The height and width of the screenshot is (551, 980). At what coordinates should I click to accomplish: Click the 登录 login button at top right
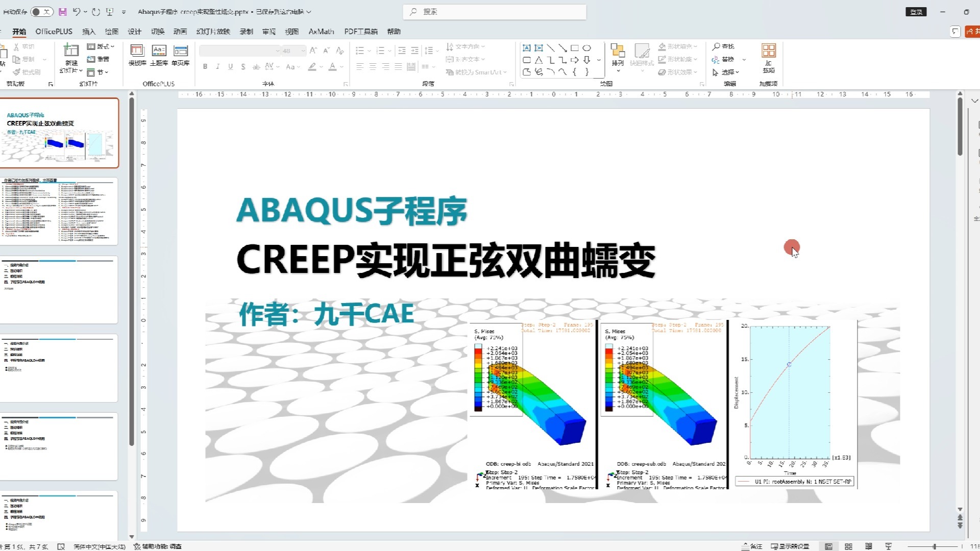(x=916, y=11)
